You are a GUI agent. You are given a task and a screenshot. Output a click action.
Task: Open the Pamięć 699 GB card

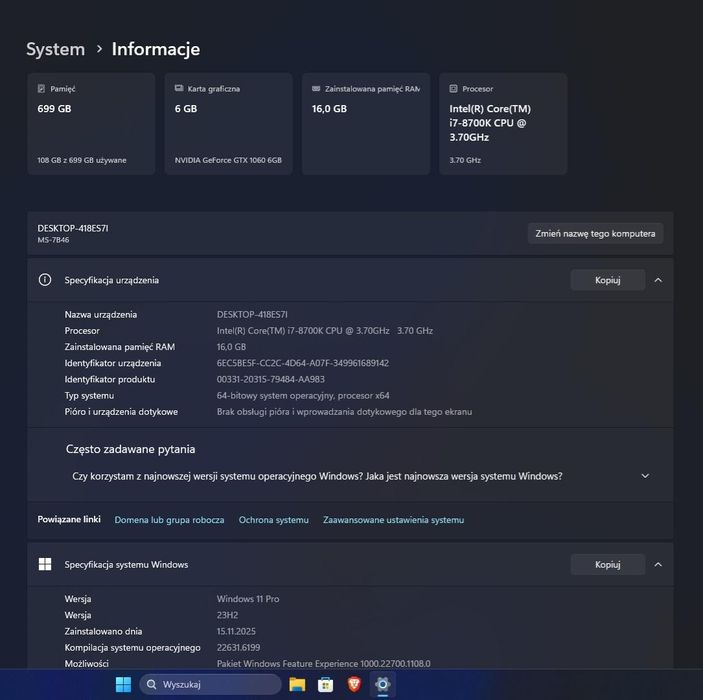coord(91,124)
